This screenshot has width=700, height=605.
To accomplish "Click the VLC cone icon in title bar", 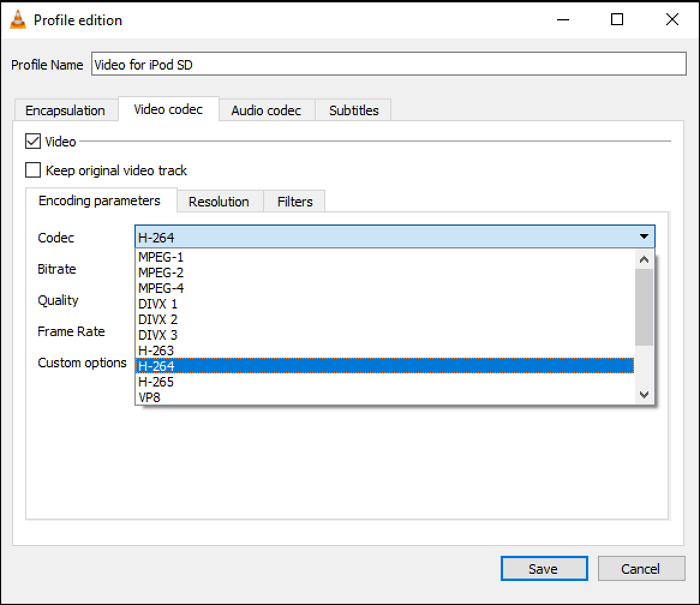I will point(18,20).
